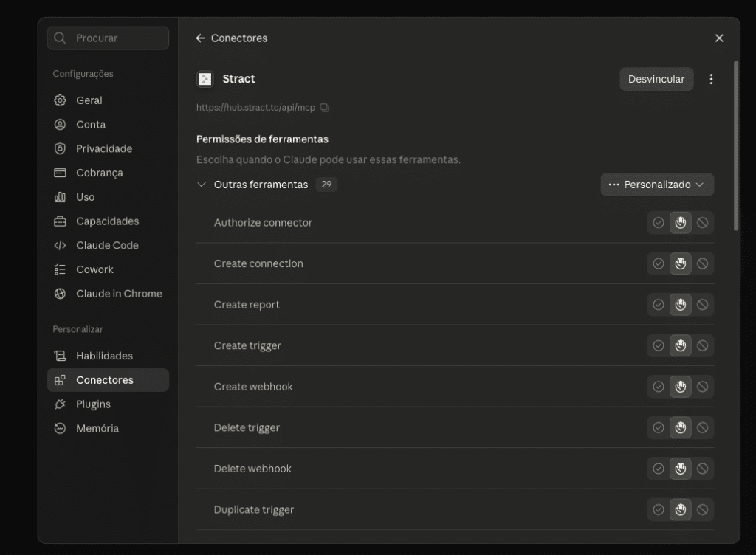This screenshot has height=555, width=756.
Task: Click Desvincular button
Action: [x=656, y=79]
